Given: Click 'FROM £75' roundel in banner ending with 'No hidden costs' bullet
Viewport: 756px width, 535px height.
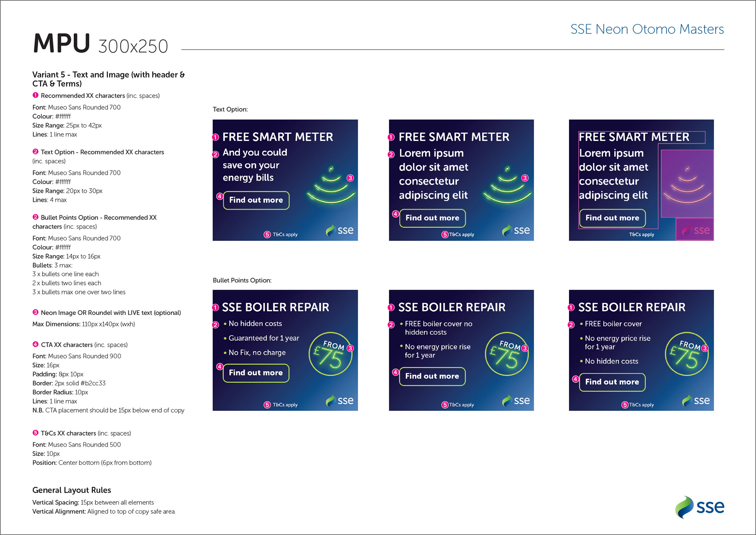Looking at the screenshot, I should [x=687, y=354].
